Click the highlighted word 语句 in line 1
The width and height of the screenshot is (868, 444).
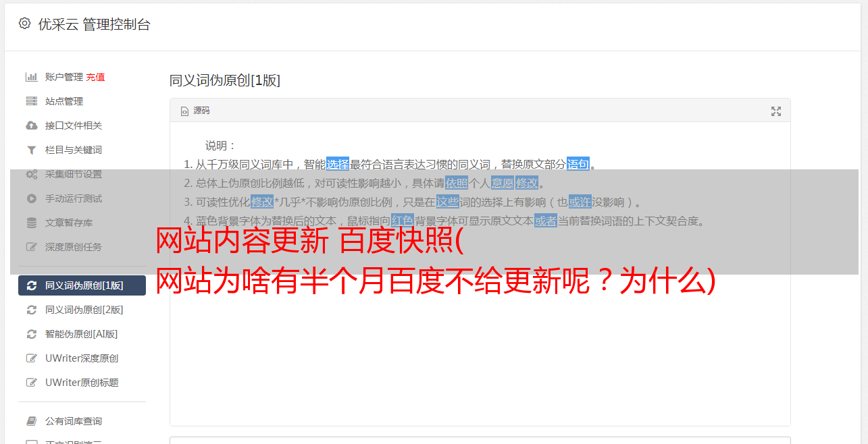(578, 164)
